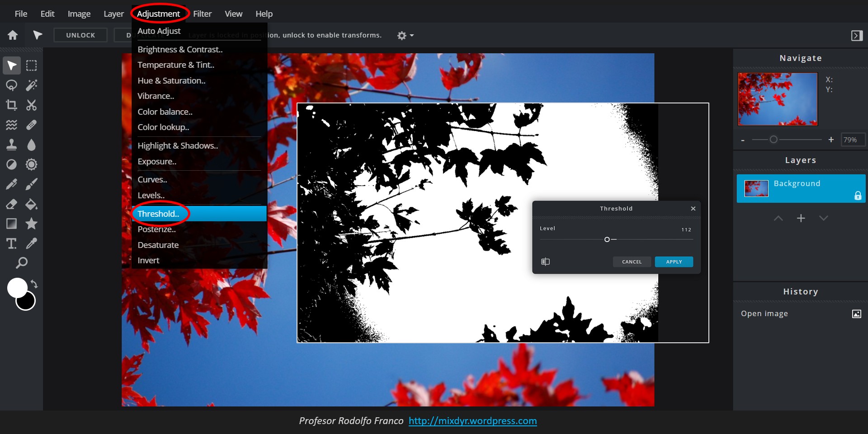Image resolution: width=868 pixels, height=434 pixels.
Task: Select the Paint Bucket fill tool
Action: 31,204
